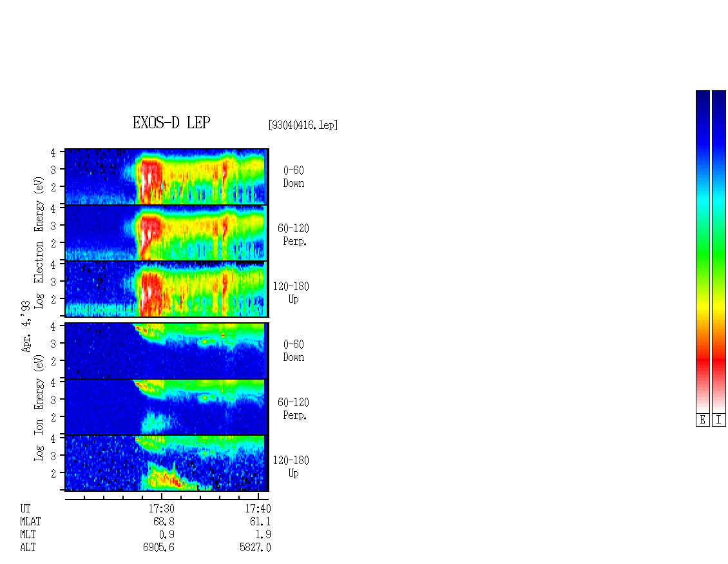Click the MLAT row label
The height and width of the screenshot is (564, 728).
[30, 521]
